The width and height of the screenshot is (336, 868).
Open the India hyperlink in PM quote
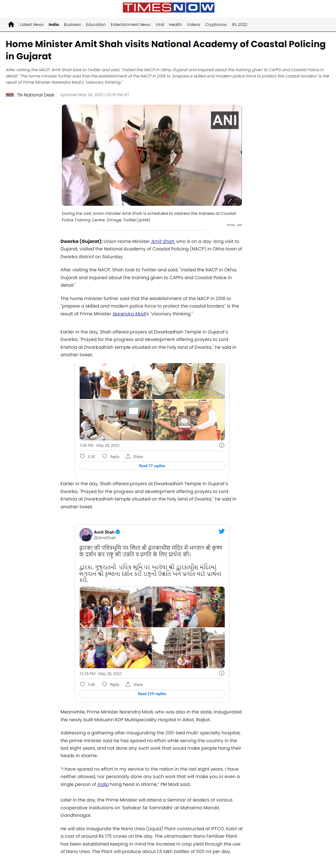point(103,784)
